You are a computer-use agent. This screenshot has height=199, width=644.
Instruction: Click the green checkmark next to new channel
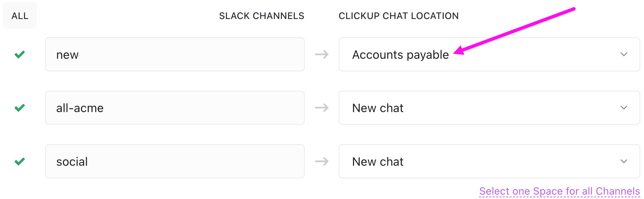(x=19, y=54)
